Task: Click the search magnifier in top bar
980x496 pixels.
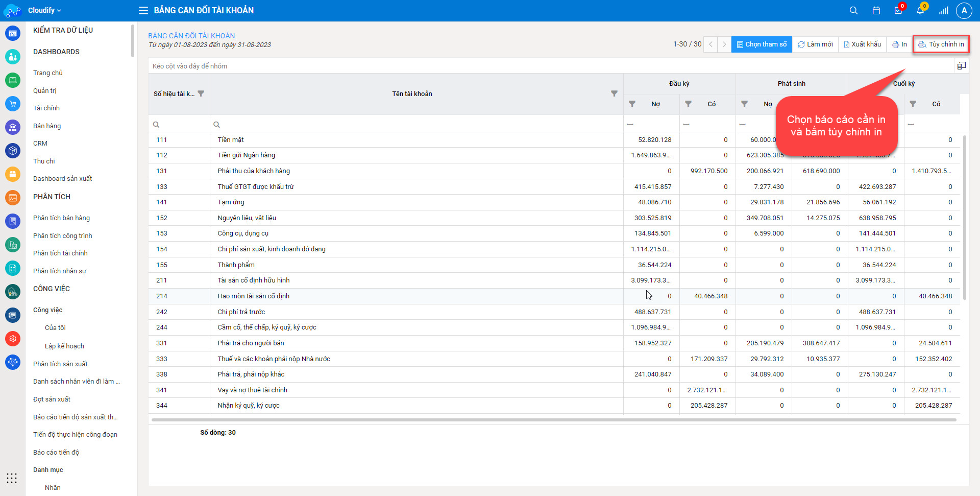Action: click(x=853, y=10)
